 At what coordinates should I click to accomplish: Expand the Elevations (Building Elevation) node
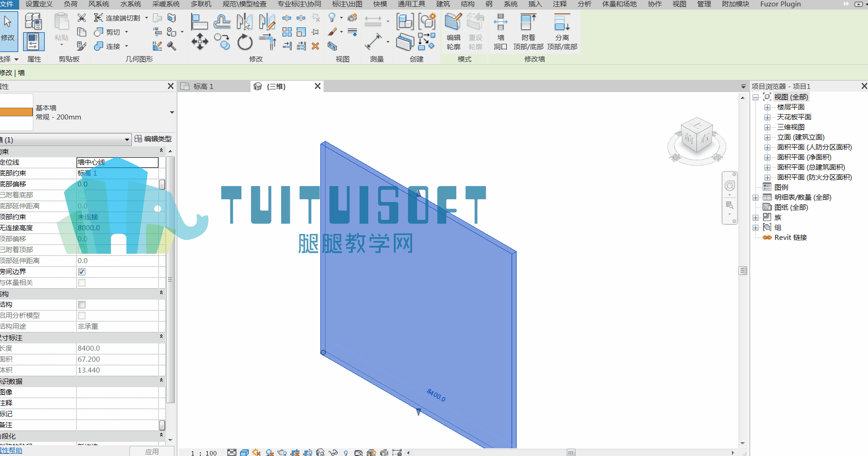tap(767, 137)
